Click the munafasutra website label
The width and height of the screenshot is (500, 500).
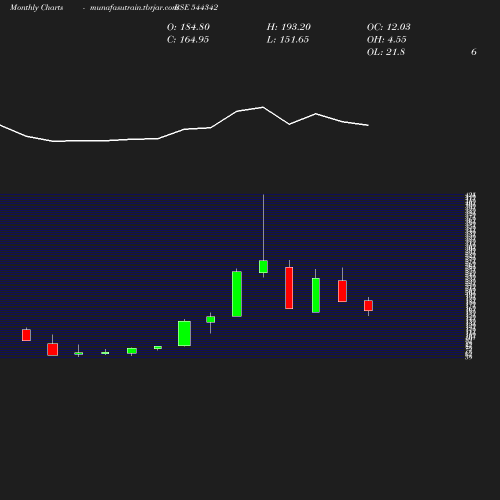click(133, 7)
